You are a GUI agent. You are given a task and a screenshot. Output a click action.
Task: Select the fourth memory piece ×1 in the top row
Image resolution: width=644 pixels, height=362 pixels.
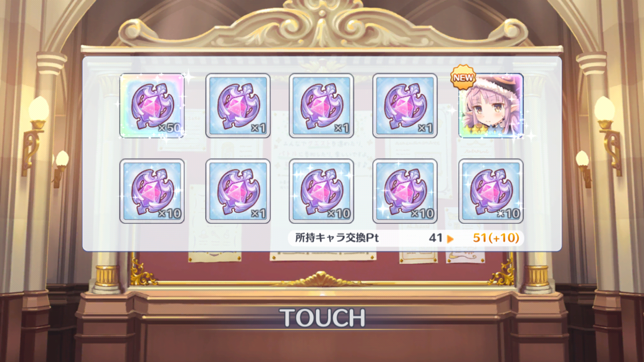point(405,106)
